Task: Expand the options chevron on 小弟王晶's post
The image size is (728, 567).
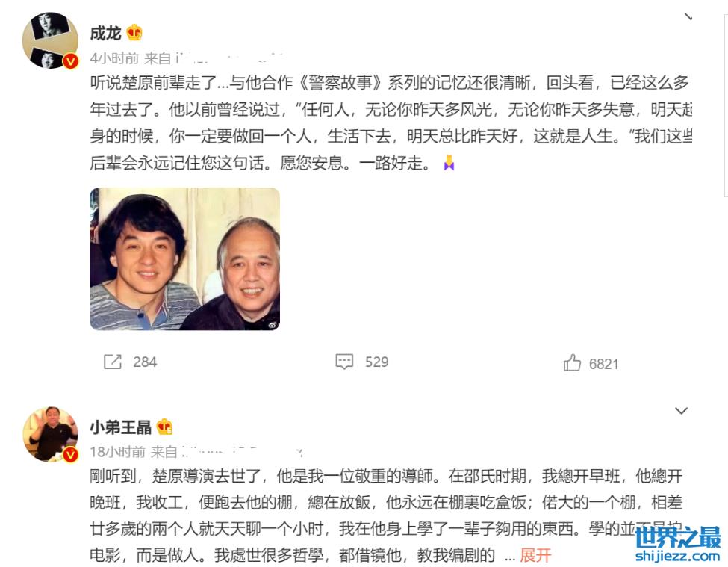Action: (681, 411)
